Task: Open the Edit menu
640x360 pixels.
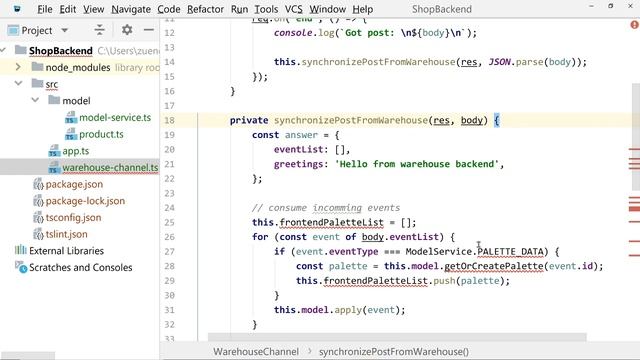Action: coord(67,9)
